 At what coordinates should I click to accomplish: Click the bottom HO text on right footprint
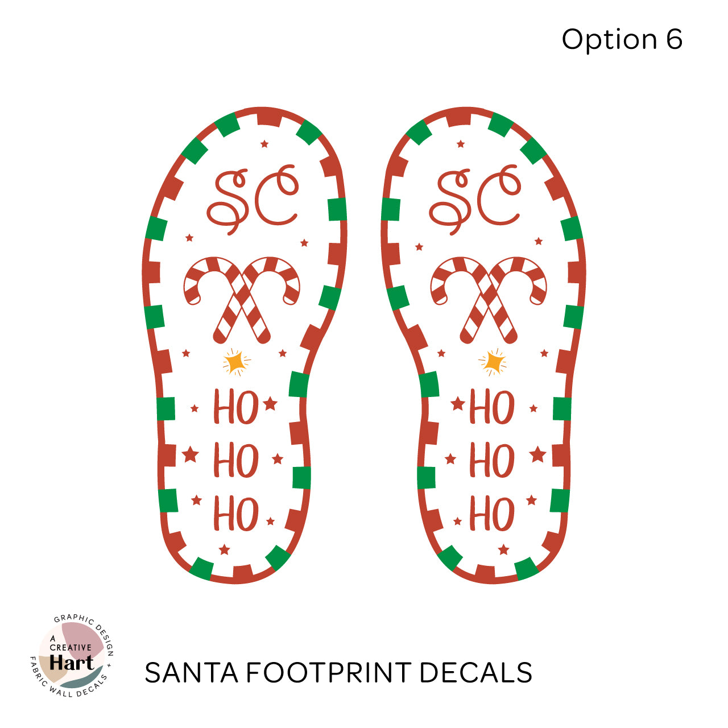(493, 513)
